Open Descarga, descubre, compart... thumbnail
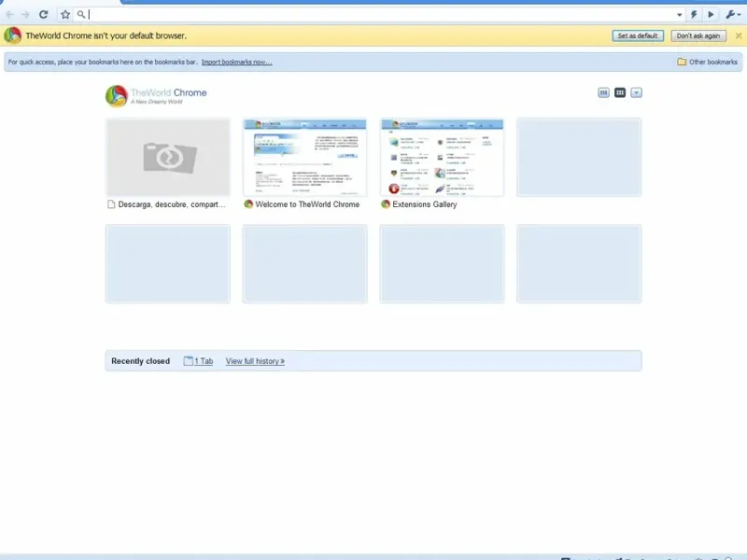The image size is (747, 560). (168, 157)
